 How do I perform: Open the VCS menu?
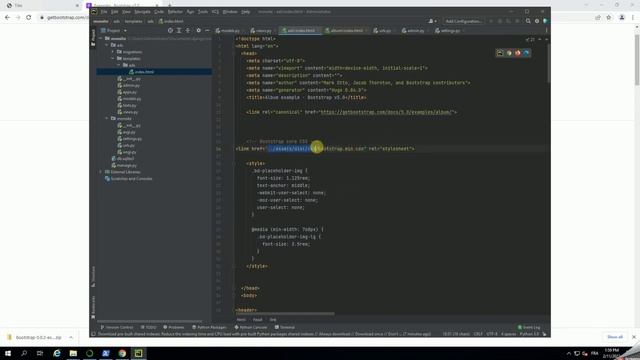[x=215, y=12]
